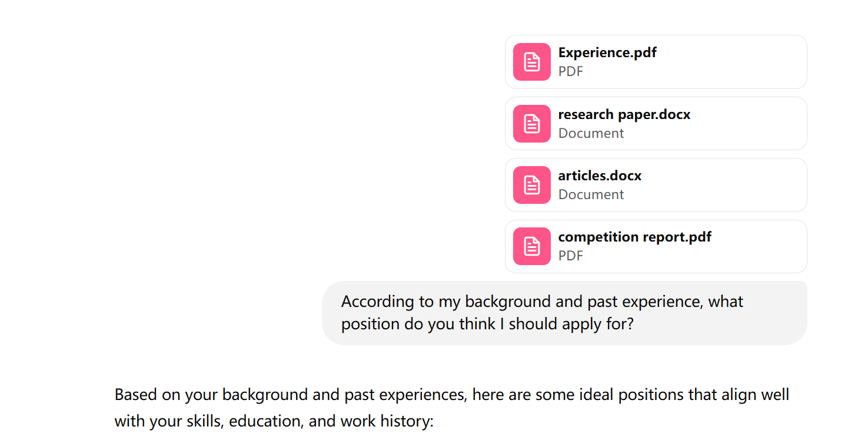Click the PDF label under competition report.pdf
868x443 pixels.
[x=571, y=256]
